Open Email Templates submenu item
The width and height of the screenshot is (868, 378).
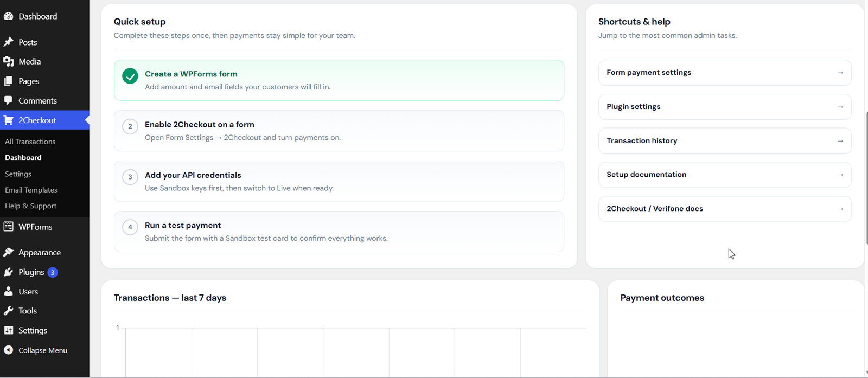point(31,190)
